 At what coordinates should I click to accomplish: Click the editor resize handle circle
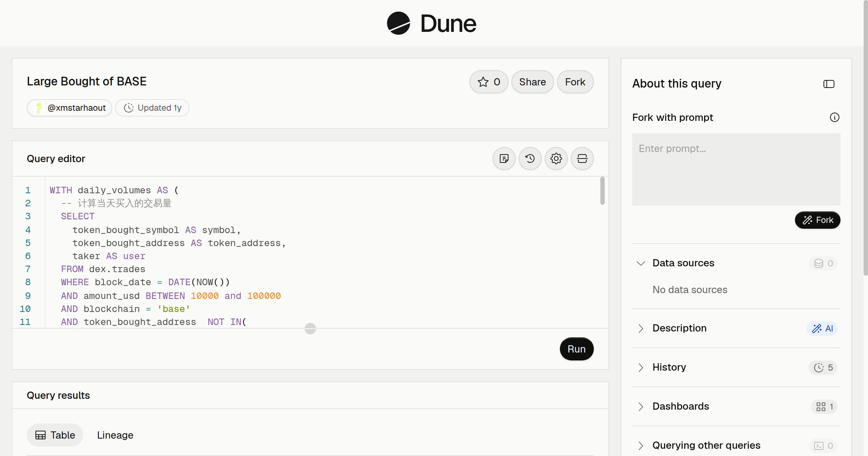tap(310, 329)
